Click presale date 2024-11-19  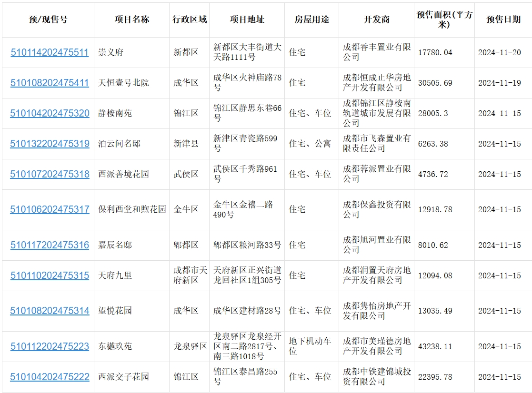click(x=500, y=83)
